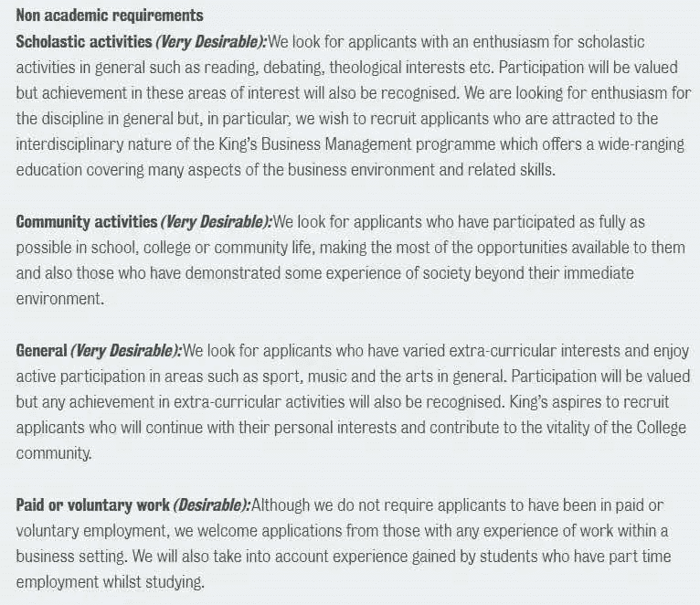Click the 'Scholastic activities' bold label
The image size is (700, 605).
(84, 41)
